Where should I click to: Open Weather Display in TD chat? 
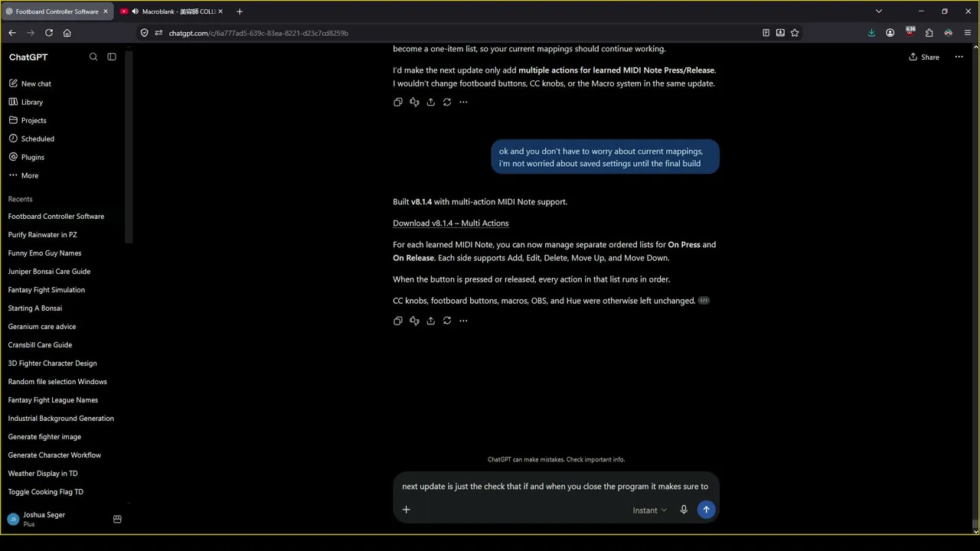tap(43, 474)
